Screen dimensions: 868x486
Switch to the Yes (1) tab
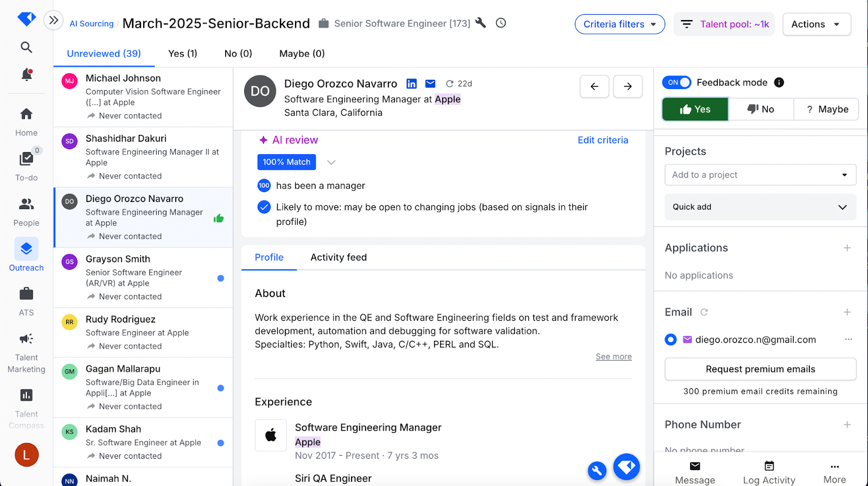coord(183,54)
